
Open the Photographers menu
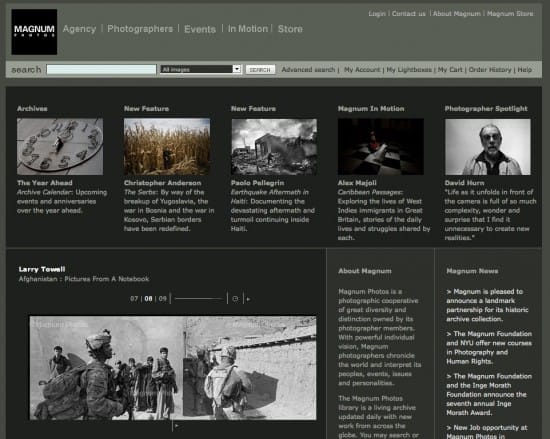click(x=140, y=29)
